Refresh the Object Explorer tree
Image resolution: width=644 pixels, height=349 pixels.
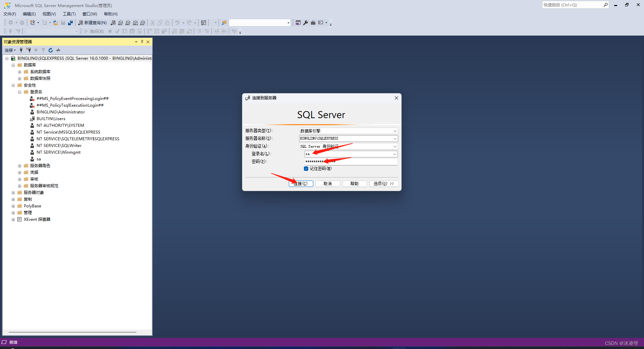coord(50,50)
